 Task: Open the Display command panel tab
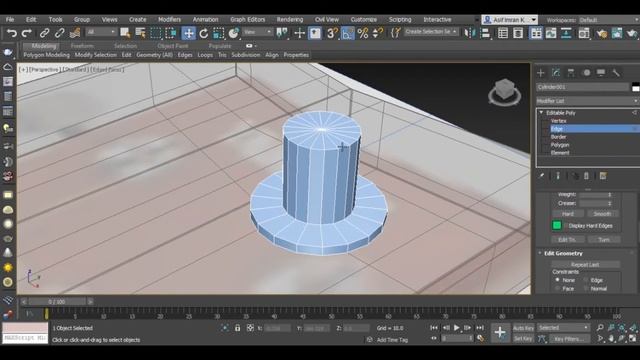tap(601, 73)
